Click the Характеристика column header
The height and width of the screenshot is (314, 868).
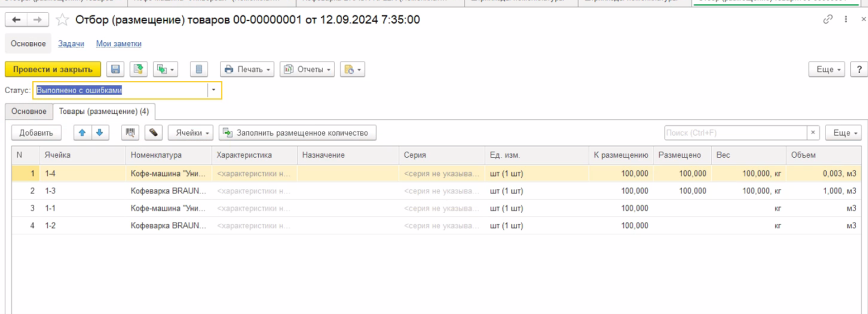tap(254, 155)
